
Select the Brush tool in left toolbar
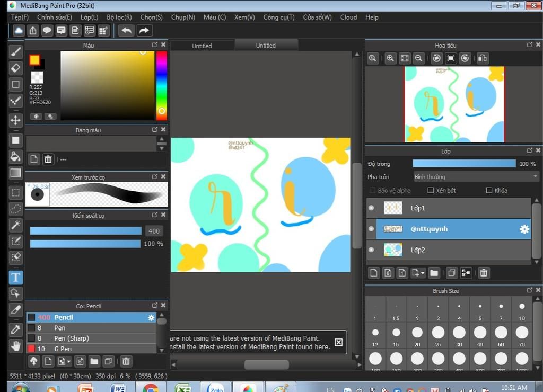pyautogui.click(x=15, y=52)
